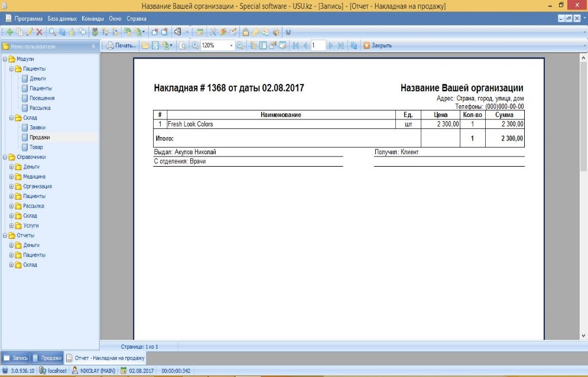Screen dimensions: 588x377
Task: Expand the Организация folder
Action: pos(11,186)
